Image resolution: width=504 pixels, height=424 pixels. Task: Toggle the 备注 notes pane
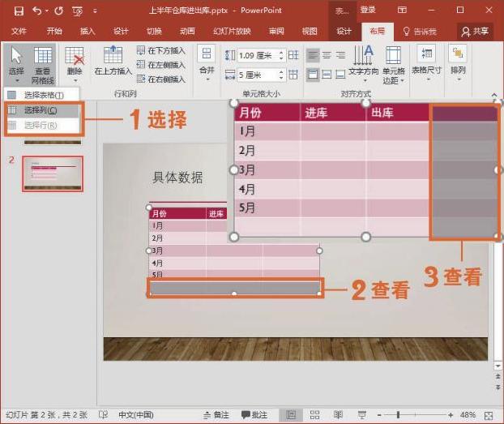(x=216, y=415)
